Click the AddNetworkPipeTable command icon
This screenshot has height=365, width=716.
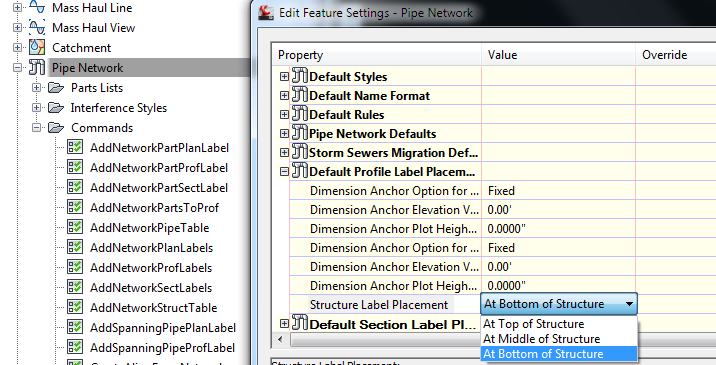(x=75, y=227)
